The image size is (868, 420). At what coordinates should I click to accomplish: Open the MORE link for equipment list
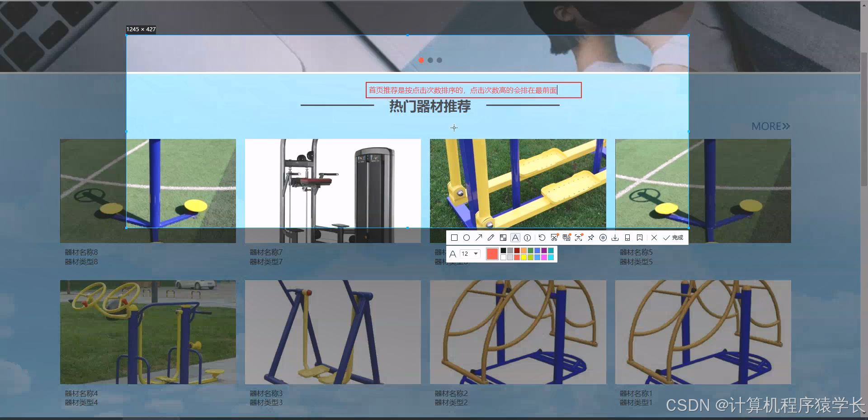(770, 126)
